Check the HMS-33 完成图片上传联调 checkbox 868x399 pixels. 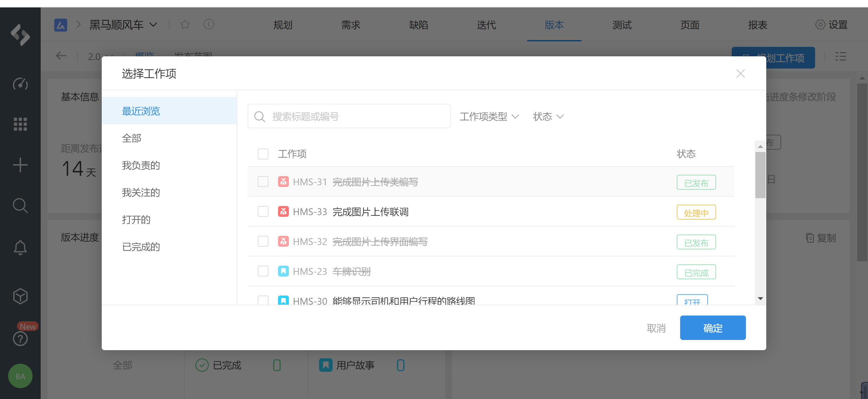coord(263,211)
